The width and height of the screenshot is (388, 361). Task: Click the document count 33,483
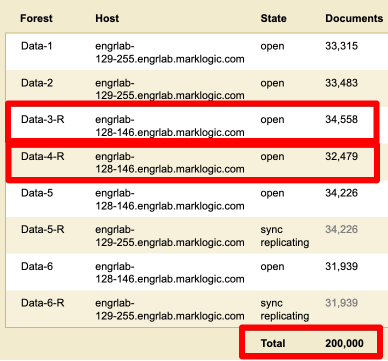pos(341,83)
